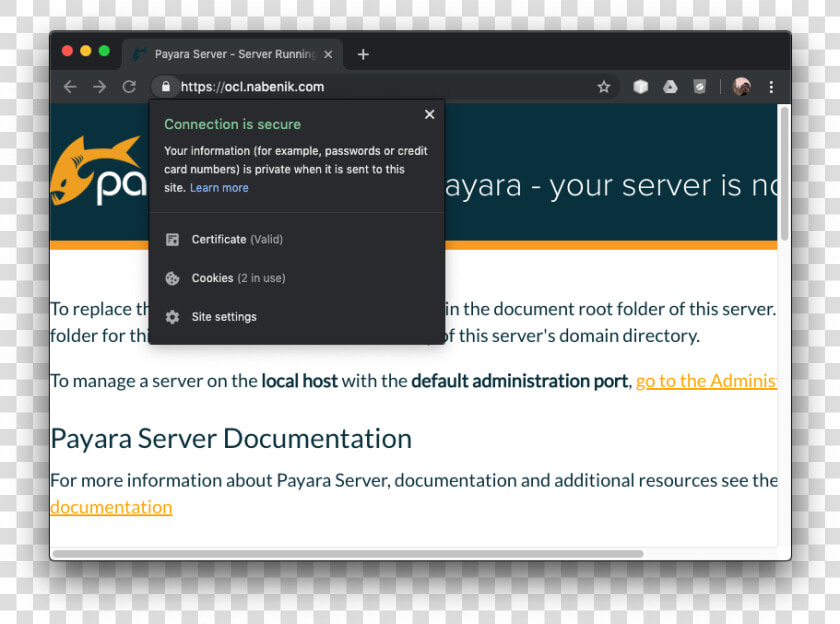The image size is (840, 624).
Task: Open a new tab with the plus button
Action: [363, 54]
